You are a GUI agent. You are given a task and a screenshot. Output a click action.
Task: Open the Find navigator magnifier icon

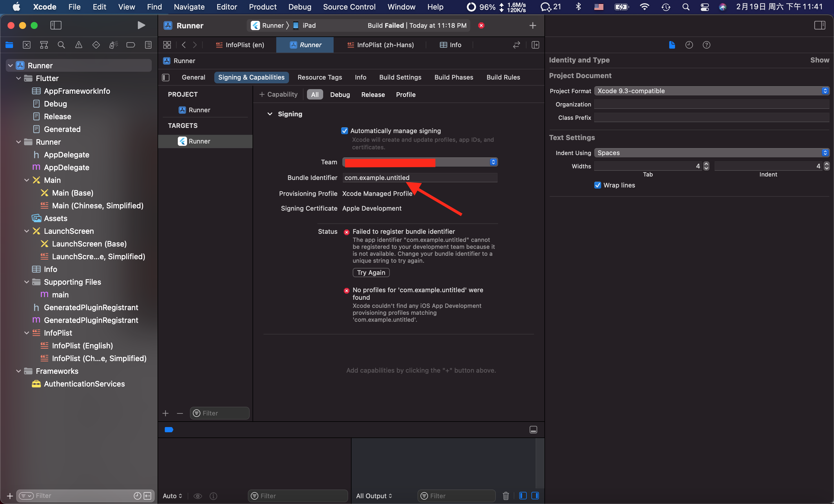(x=61, y=45)
